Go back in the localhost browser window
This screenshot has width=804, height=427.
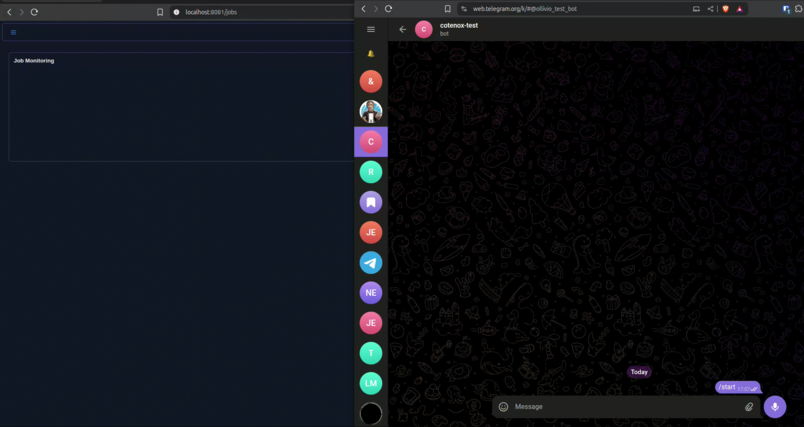click(9, 12)
